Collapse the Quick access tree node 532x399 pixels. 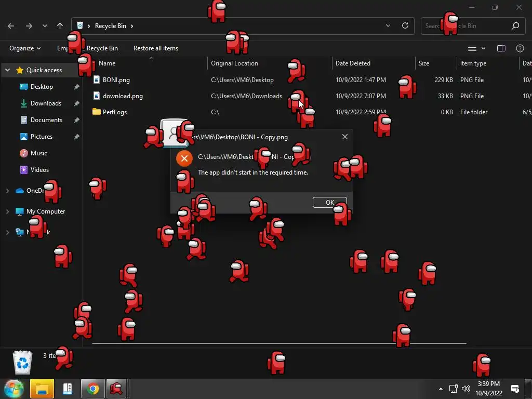click(x=7, y=70)
